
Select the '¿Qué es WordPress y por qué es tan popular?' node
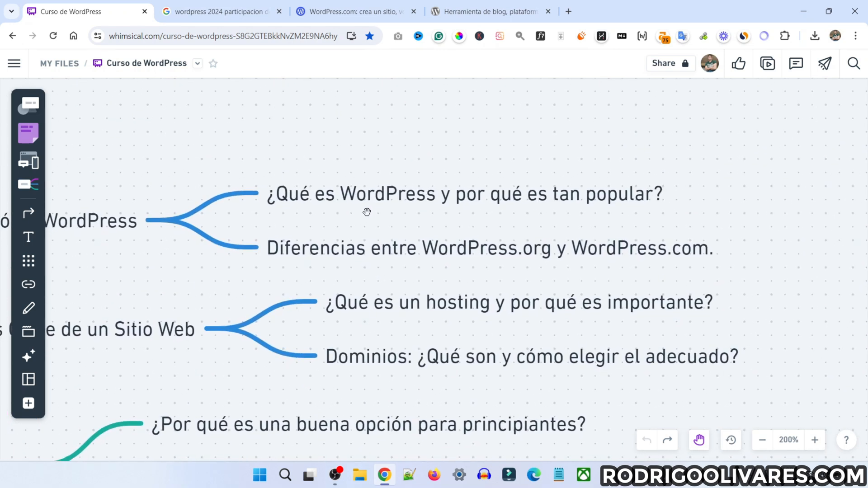pos(465,194)
